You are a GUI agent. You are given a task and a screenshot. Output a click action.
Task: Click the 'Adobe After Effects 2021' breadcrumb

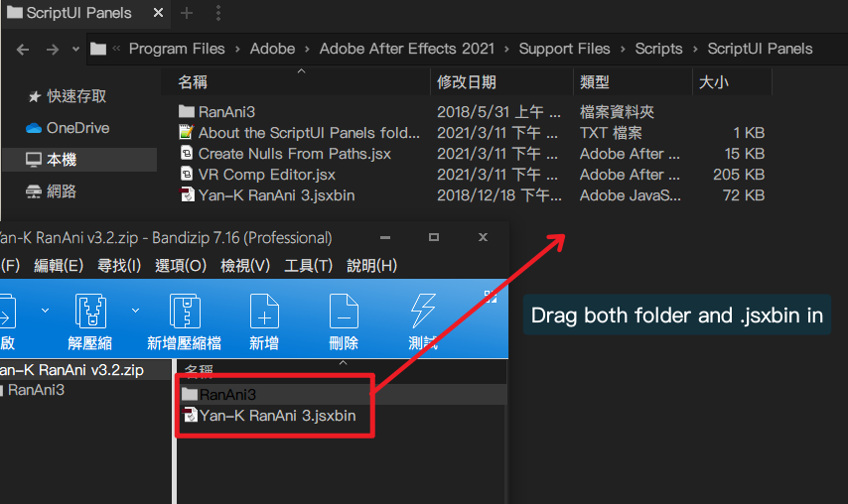[x=412, y=49]
